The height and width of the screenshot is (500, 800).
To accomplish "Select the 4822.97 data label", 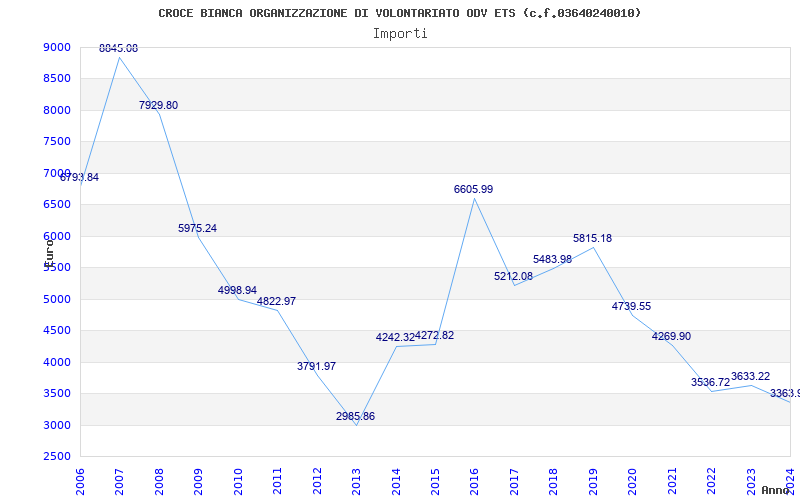I will (276, 301).
